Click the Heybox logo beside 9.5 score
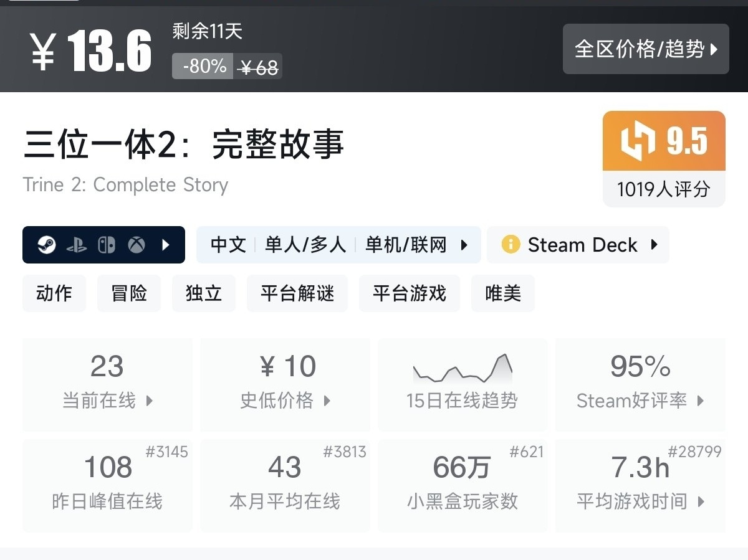Viewport: 748px width, 560px height. [638, 141]
